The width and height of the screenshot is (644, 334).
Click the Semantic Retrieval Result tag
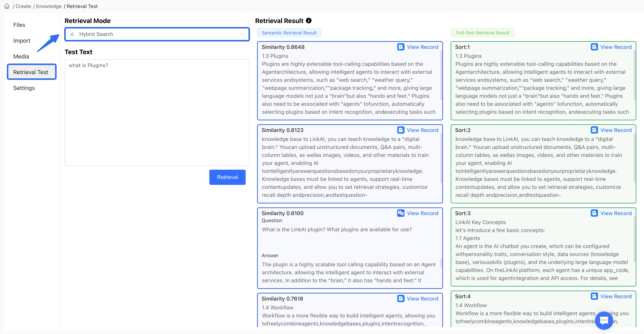[x=289, y=33]
